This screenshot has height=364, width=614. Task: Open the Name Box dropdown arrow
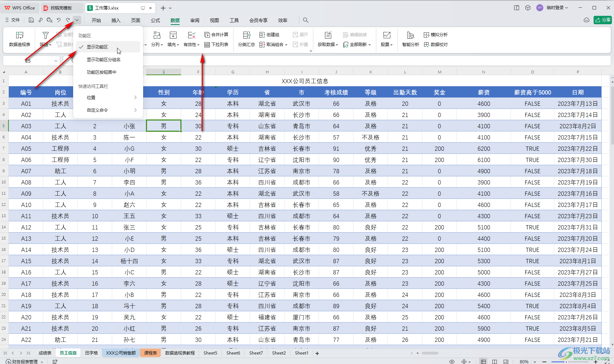[x=56, y=61]
